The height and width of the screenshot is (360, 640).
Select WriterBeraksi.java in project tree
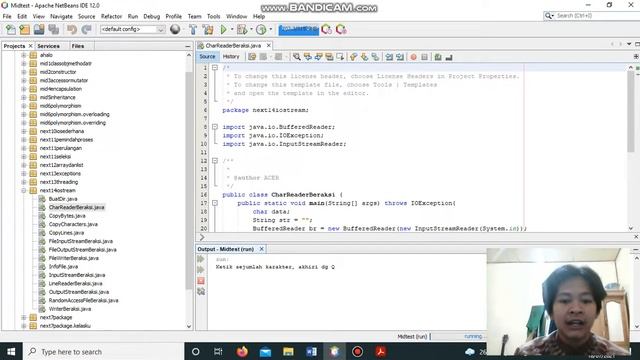coord(70,309)
